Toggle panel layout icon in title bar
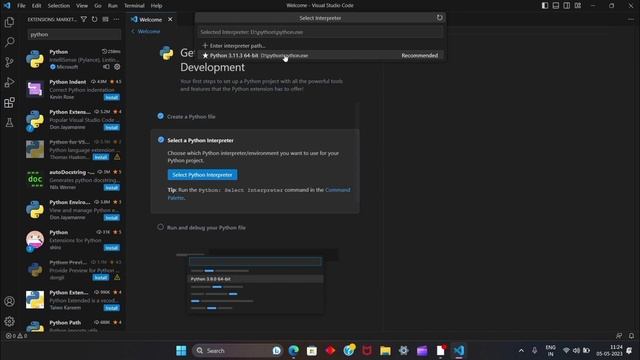The height and width of the screenshot is (360, 640). pos(556,5)
